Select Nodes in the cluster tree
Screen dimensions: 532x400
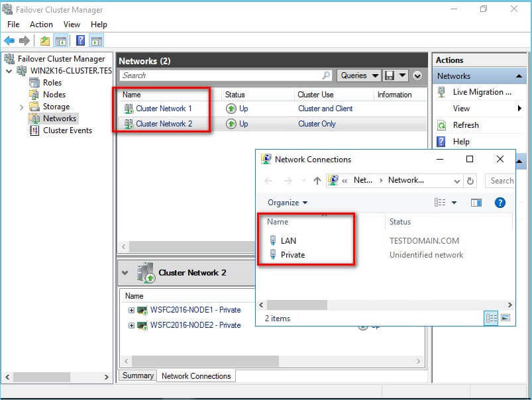54,95
